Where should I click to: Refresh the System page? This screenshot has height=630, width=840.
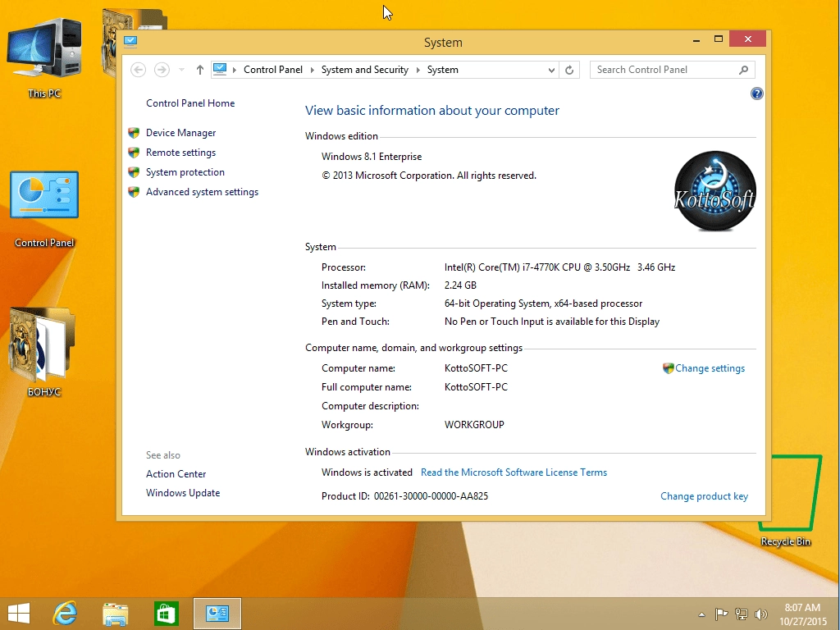[569, 70]
